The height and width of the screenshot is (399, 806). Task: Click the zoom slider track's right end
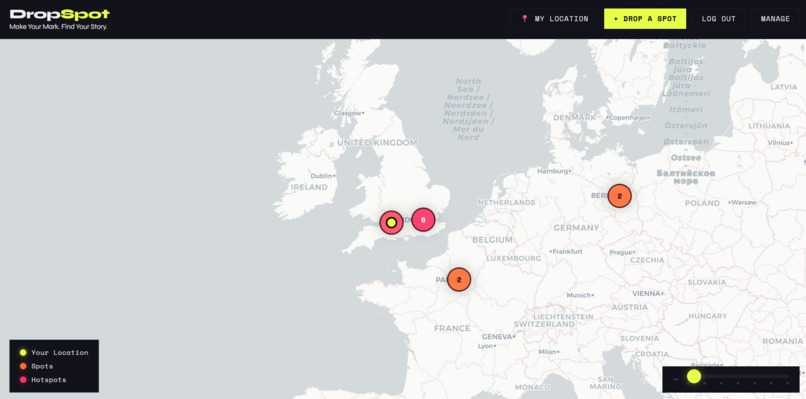pos(787,376)
